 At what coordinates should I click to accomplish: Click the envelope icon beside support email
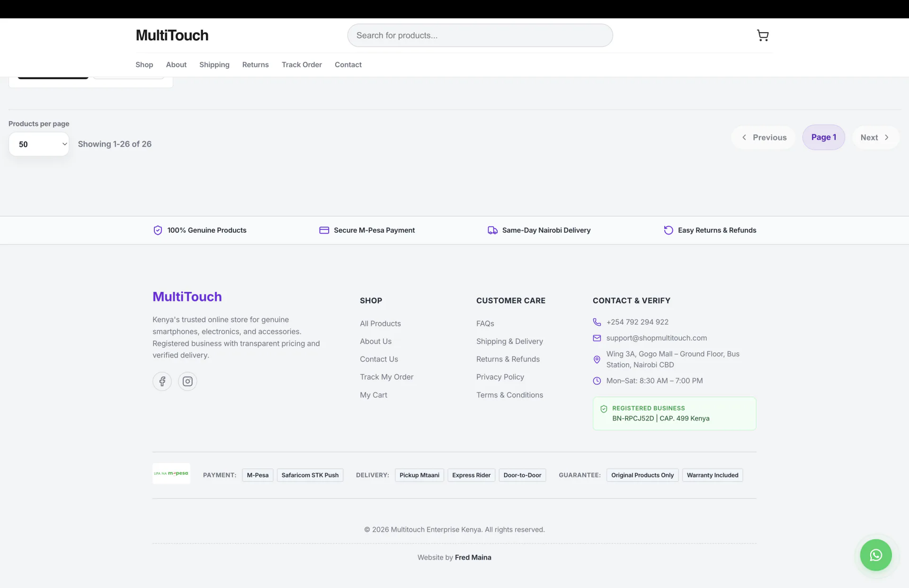(597, 338)
